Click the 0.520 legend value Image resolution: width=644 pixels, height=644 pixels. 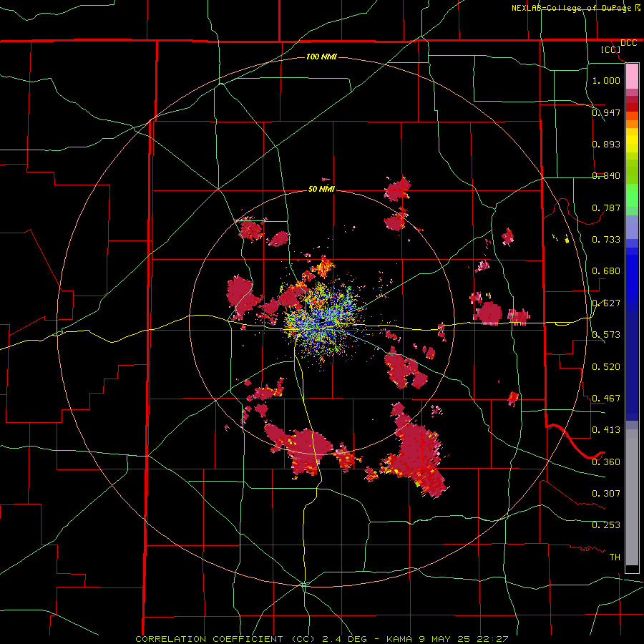click(x=606, y=366)
